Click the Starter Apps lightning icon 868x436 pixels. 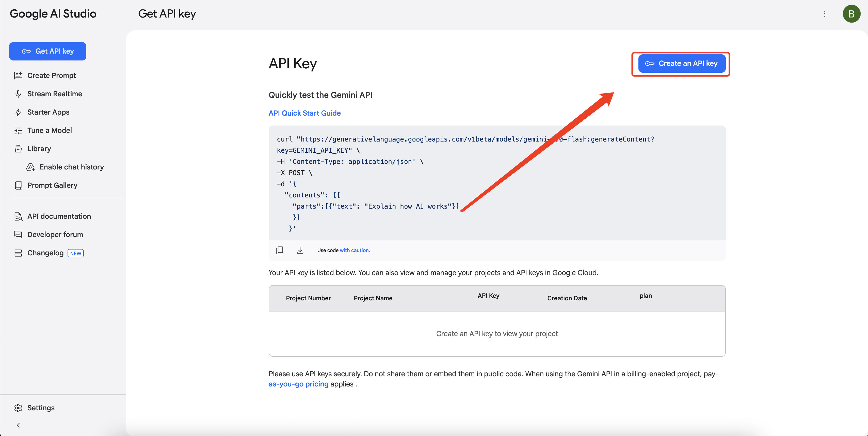[x=18, y=112]
